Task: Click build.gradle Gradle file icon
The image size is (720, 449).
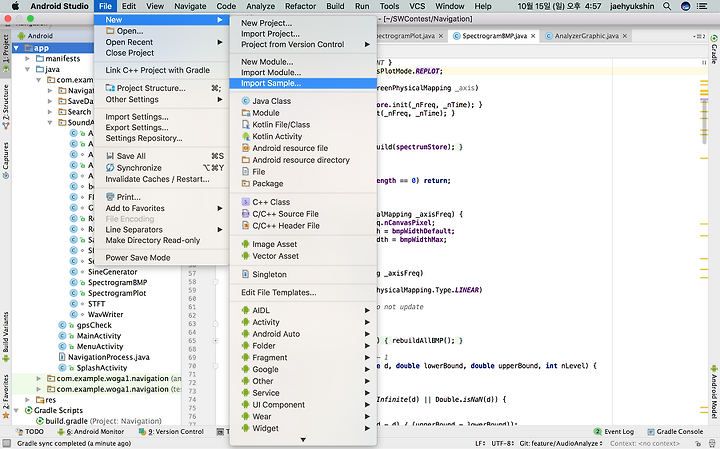Action: 40,421
